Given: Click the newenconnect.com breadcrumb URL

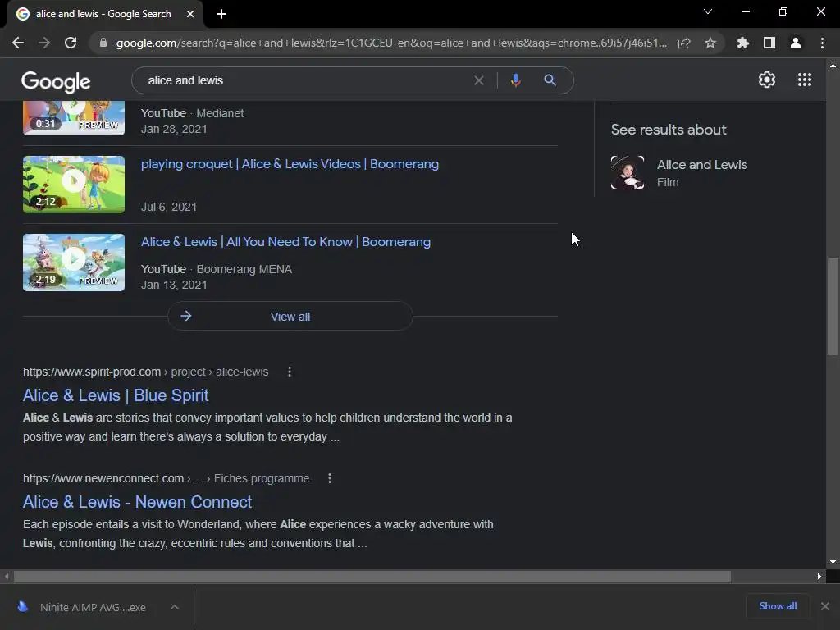Looking at the screenshot, I should tap(166, 478).
